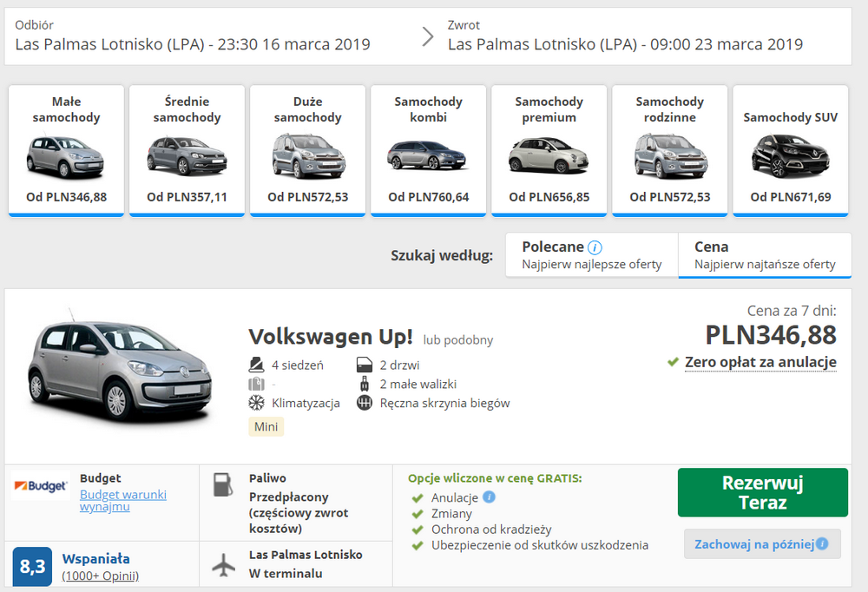The width and height of the screenshot is (868, 592).
Task: Click the gearbox icon beside Ręczna skrzynia biegów
Action: [365, 403]
